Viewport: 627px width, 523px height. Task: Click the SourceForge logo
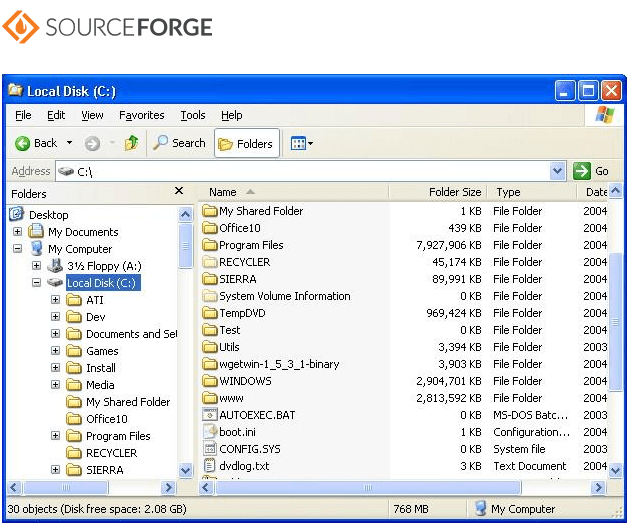pos(107,27)
